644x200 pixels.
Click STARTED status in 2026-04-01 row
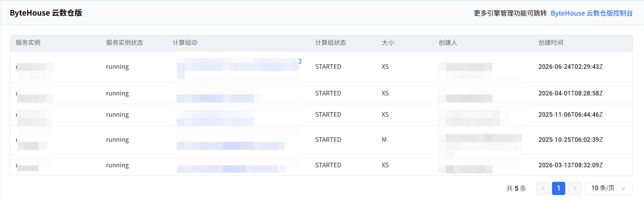click(328, 93)
